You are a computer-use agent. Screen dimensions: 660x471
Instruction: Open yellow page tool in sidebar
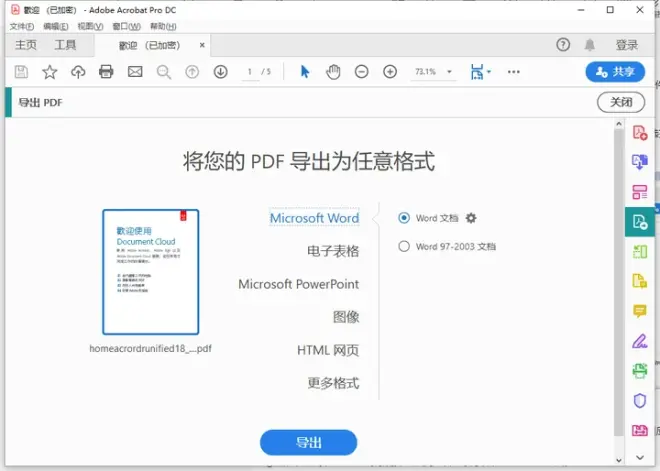[640, 281]
